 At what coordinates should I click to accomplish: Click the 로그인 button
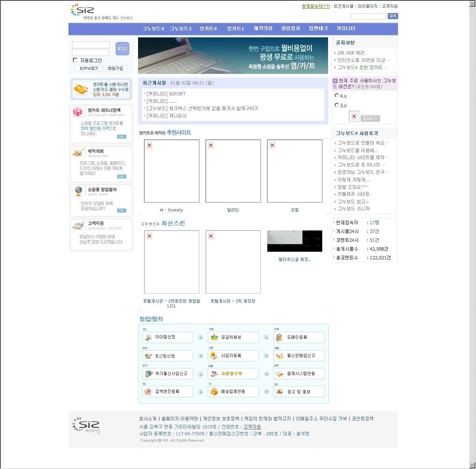122,49
